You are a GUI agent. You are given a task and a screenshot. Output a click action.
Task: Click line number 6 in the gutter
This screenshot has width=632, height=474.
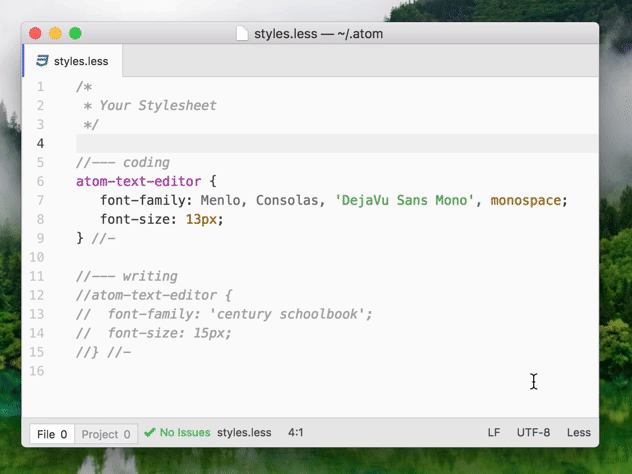pos(40,181)
